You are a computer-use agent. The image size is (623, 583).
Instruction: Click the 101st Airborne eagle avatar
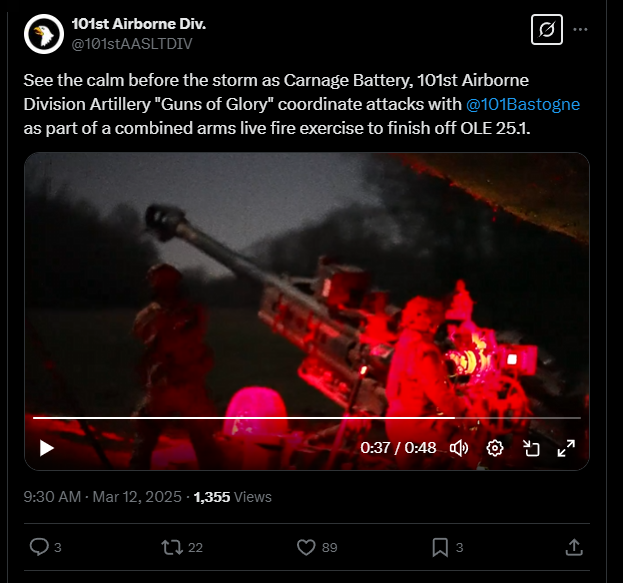pyautogui.click(x=44, y=34)
